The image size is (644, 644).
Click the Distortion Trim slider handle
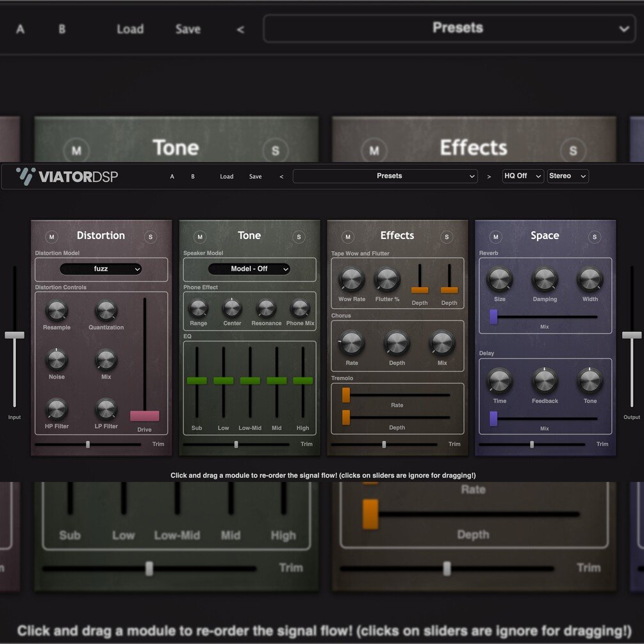point(88,445)
